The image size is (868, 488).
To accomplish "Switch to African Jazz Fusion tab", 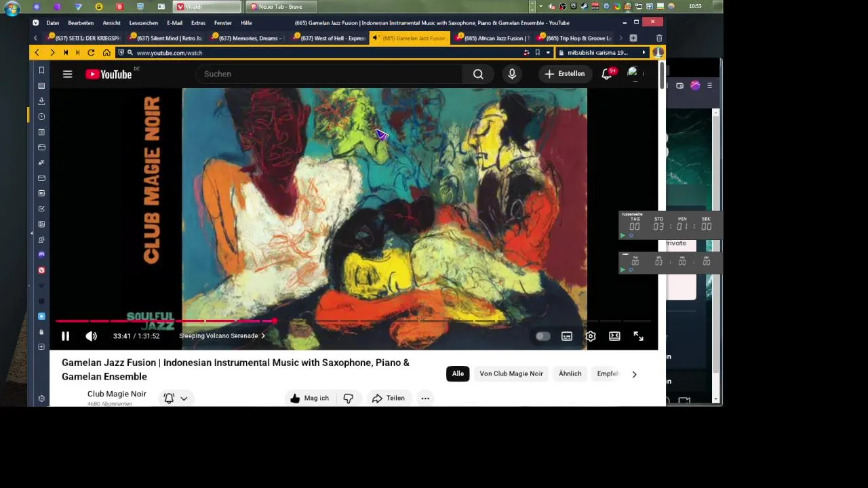I will click(x=493, y=38).
